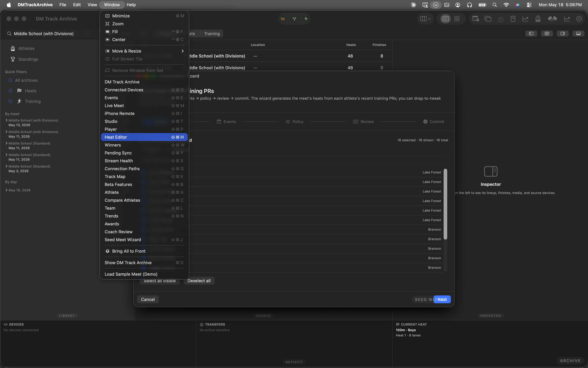Open the Move & Resize submenu

(x=144, y=51)
